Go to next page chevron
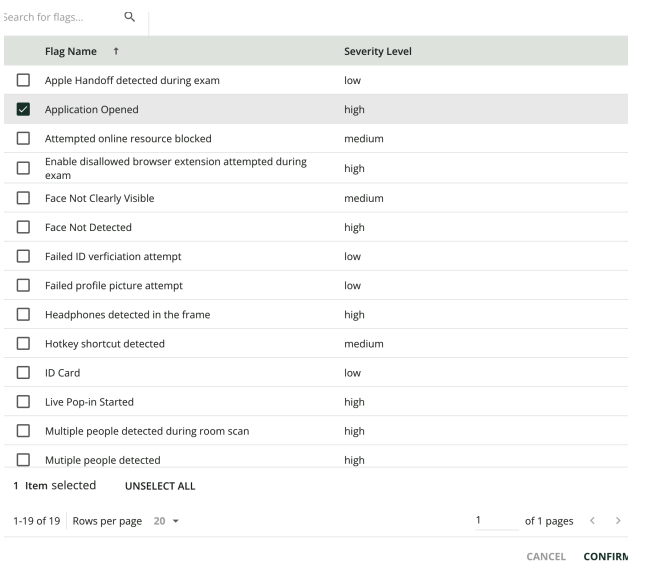Screen dimensions: 649x572 pyautogui.click(x=618, y=521)
